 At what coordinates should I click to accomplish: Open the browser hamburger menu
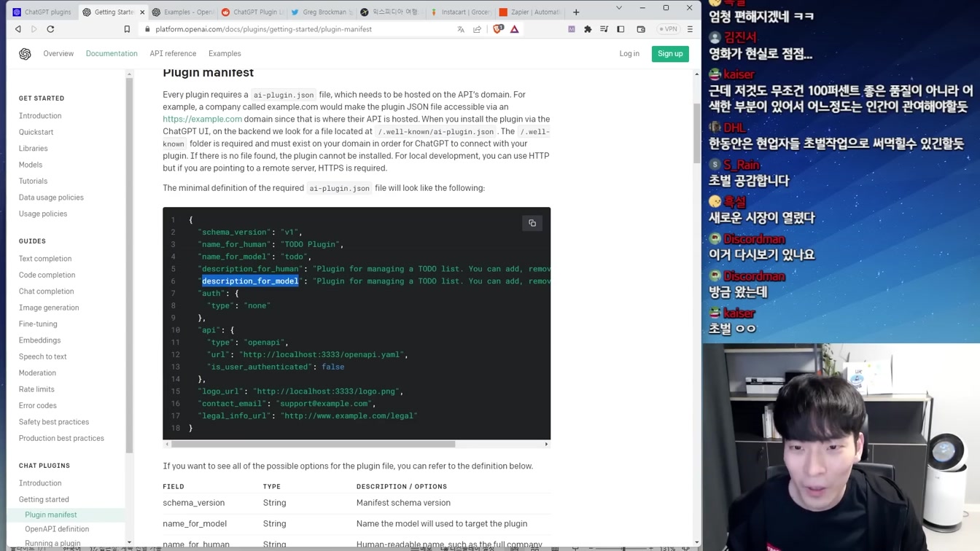click(690, 29)
